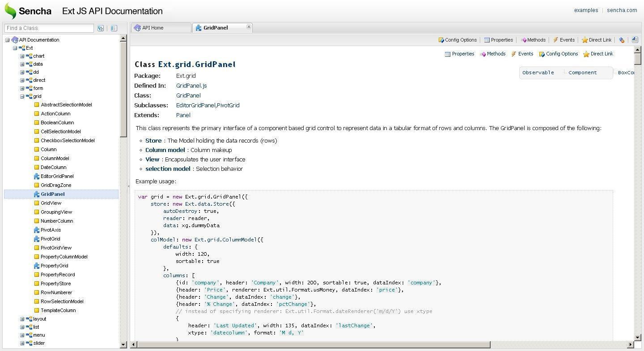Viewport: 644px width, 351px height.
Task: Open the GridPanel.js source link
Action: tap(191, 86)
